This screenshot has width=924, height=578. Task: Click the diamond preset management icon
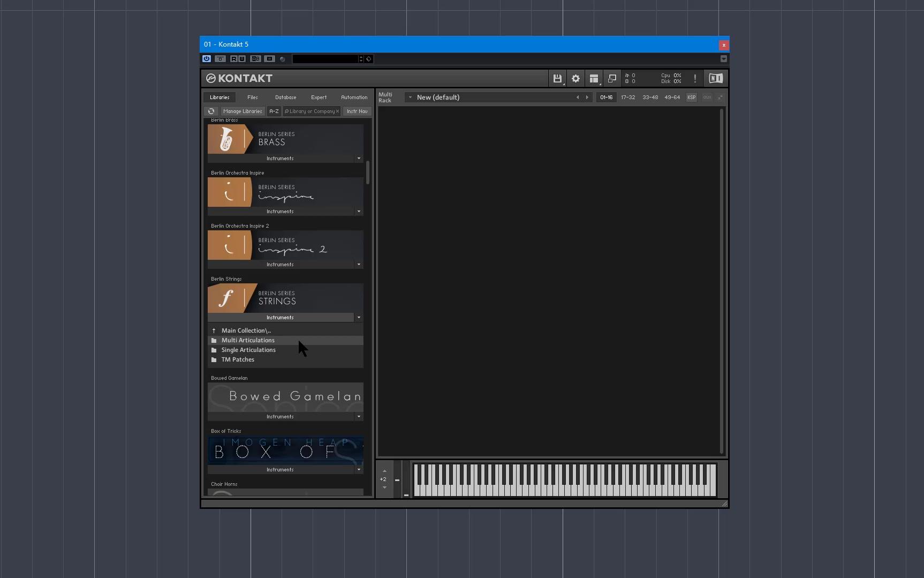coord(369,59)
